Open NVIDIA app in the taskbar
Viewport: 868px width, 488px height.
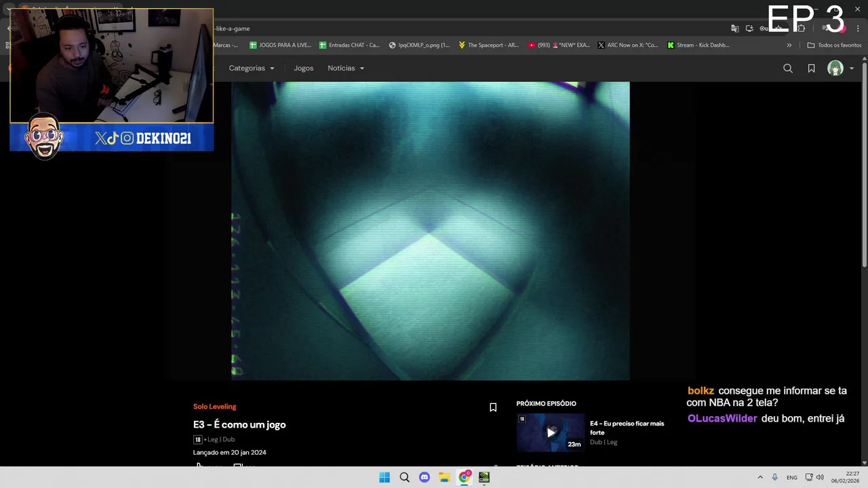point(484,477)
